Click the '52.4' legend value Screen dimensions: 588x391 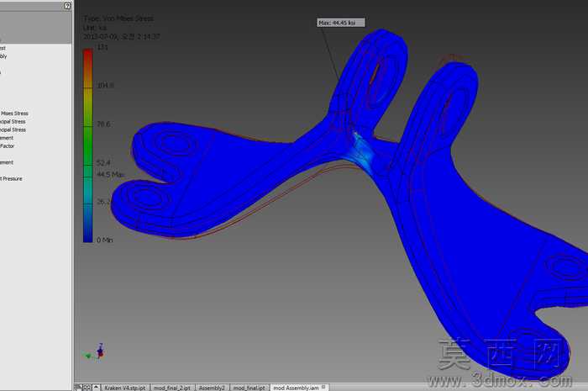[x=103, y=162]
